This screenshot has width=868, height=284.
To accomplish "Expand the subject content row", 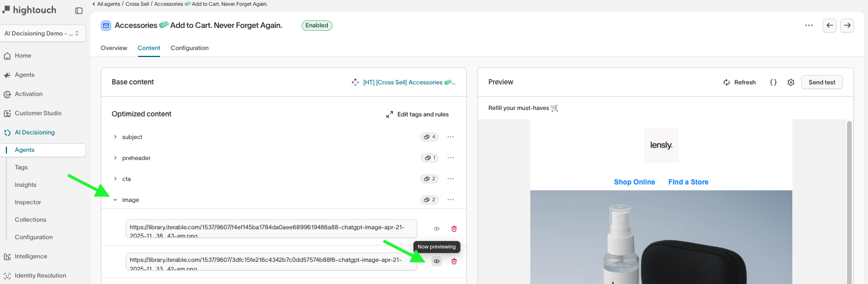I will pyautogui.click(x=115, y=137).
